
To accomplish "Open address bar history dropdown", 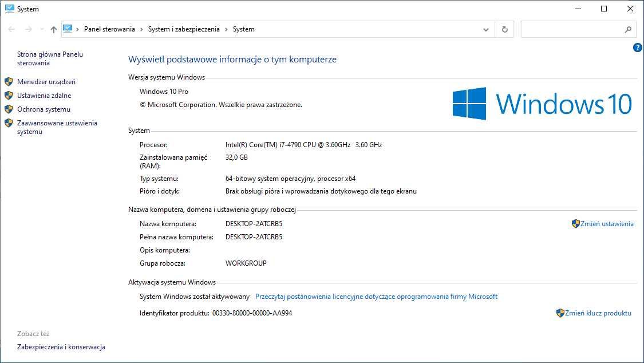I will 486,30.
